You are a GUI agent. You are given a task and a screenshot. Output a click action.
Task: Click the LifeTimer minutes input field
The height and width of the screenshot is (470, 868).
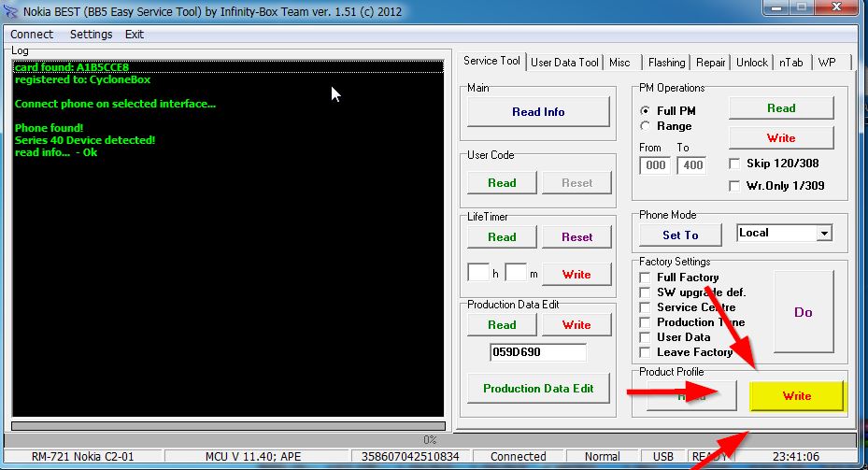pyautogui.click(x=516, y=273)
